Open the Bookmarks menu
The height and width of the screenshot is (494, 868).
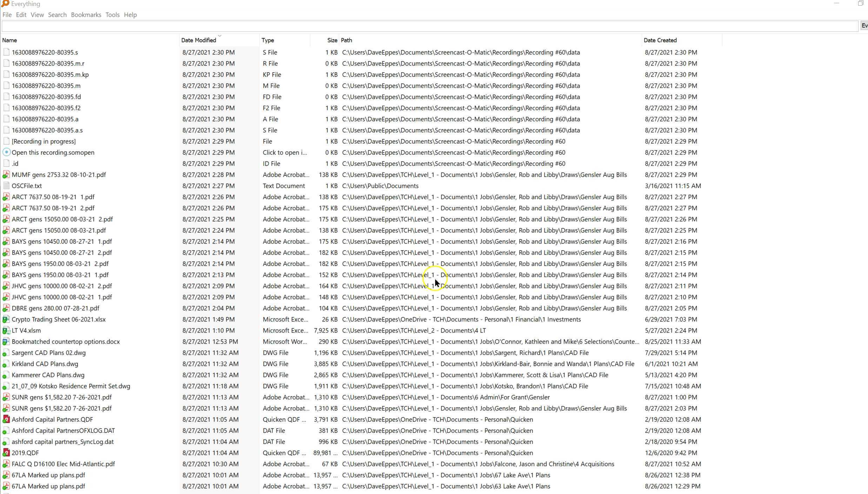coord(86,15)
